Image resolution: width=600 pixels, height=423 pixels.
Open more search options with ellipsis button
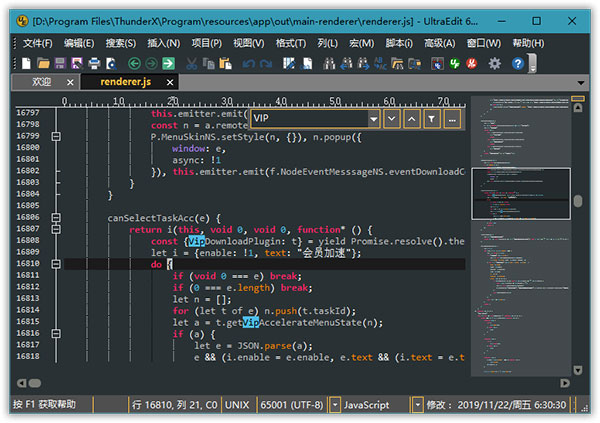[x=452, y=119]
